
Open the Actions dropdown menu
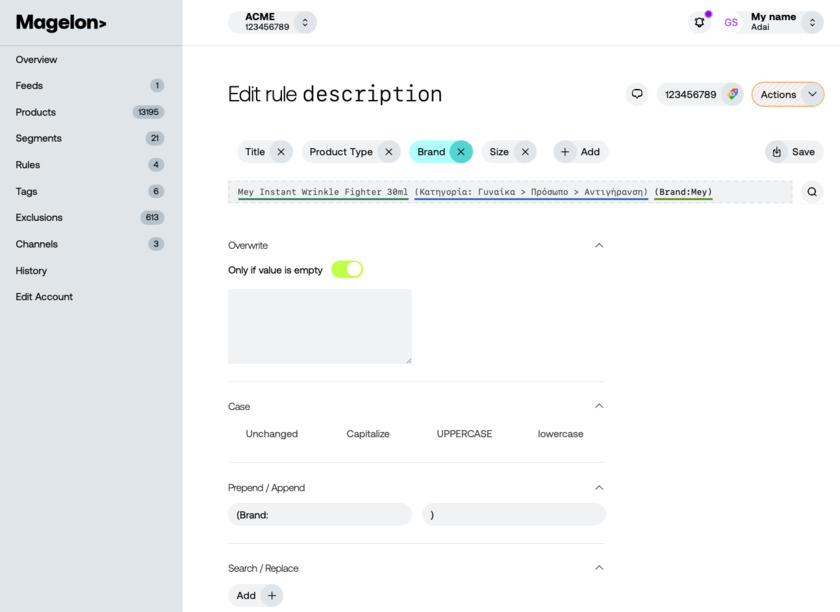tap(788, 94)
